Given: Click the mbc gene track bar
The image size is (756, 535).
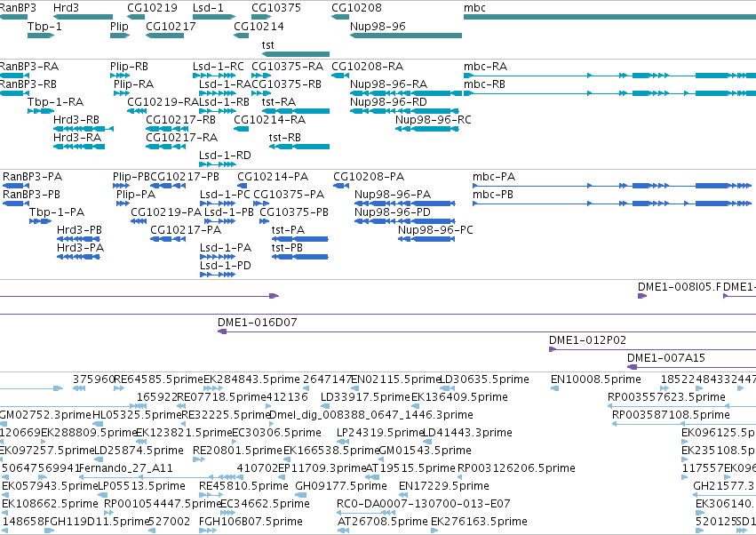Looking at the screenshot, I should pyautogui.click(x=610, y=17).
